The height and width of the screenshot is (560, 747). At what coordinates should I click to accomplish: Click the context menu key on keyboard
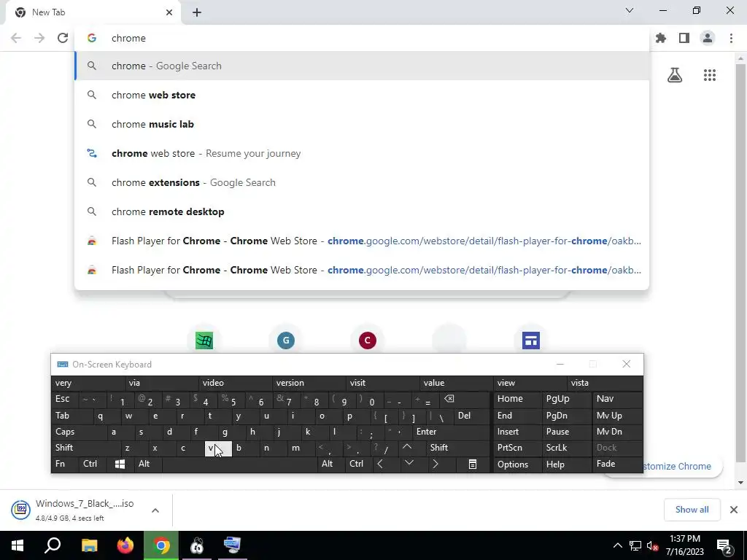point(473,464)
